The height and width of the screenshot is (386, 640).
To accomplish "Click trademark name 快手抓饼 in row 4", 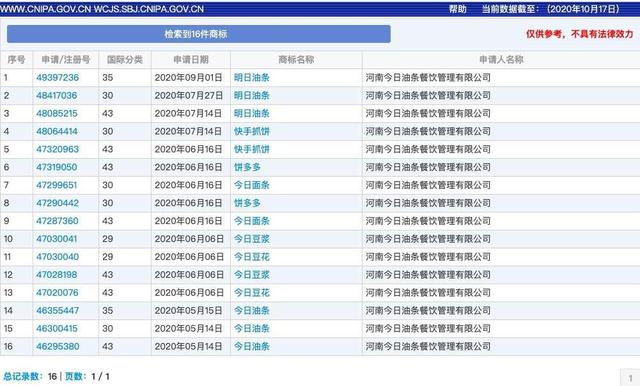I will coord(252,131).
